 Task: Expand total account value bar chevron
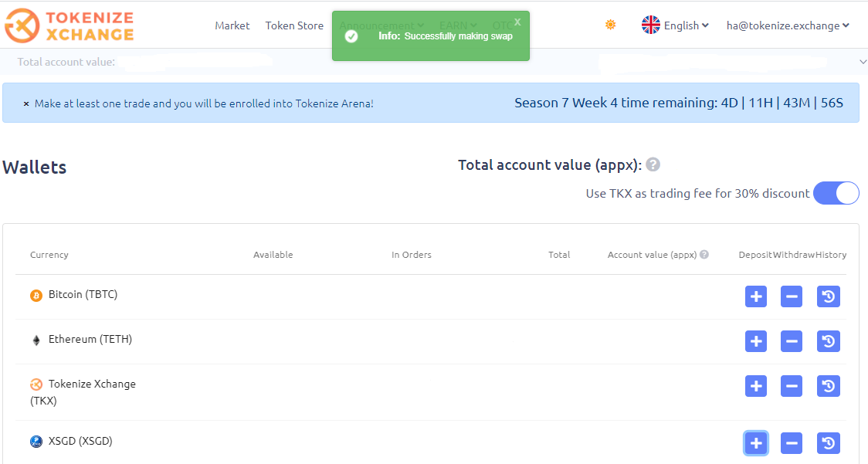(x=863, y=62)
